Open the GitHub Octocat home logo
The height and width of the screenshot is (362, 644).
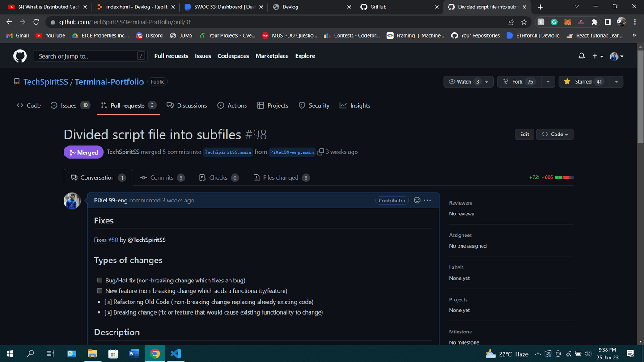pyautogui.click(x=20, y=56)
